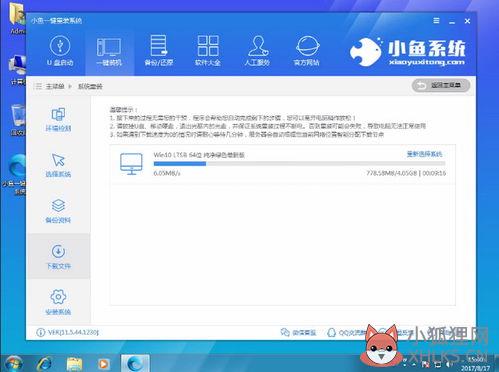
Task: Click the Win10 64位 system title text
Action: click(199, 155)
